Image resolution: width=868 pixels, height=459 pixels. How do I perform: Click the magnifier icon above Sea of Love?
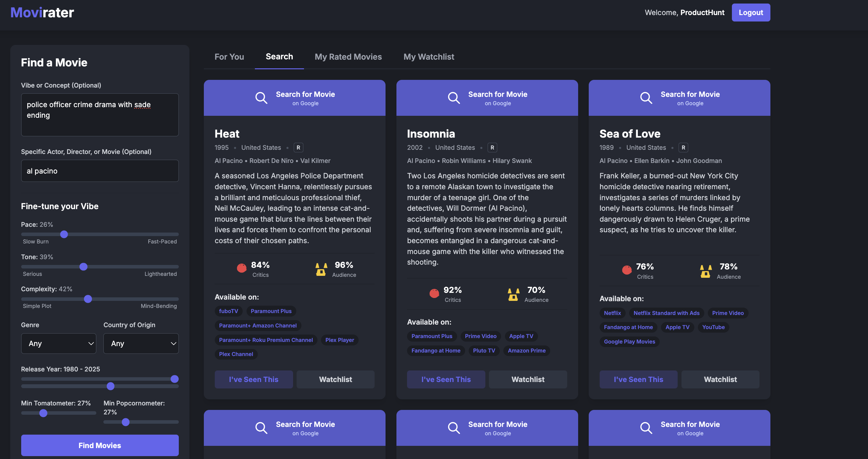pyautogui.click(x=646, y=98)
